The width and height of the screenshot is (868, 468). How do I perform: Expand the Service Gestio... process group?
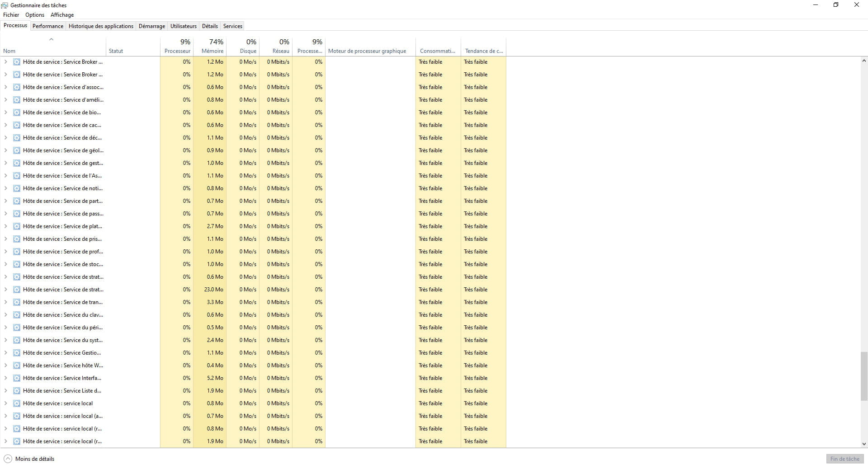[5, 353]
